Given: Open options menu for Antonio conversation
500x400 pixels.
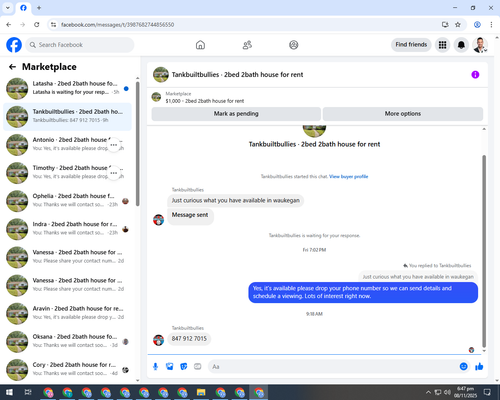Looking at the screenshot, I should coord(114,145).
